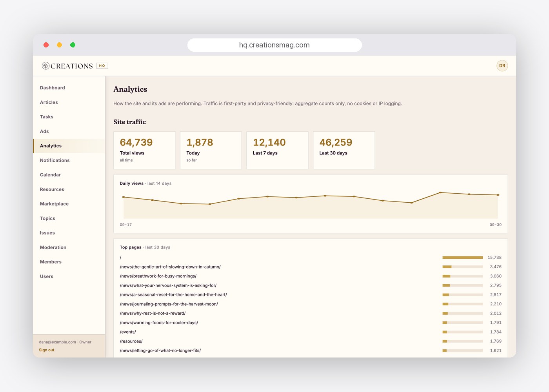This screenshot has width=549, height=392.
Task: Open the Users sidebar item
Action: [x=69, y=276]
